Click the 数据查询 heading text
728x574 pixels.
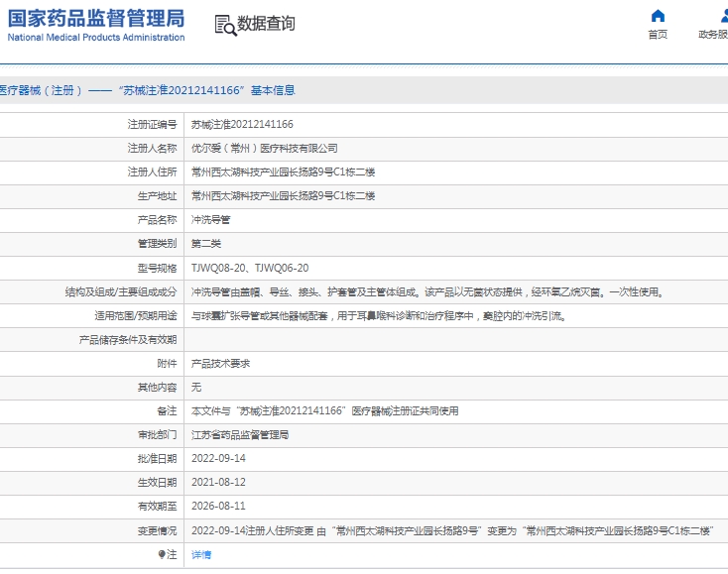click(266, 23)
